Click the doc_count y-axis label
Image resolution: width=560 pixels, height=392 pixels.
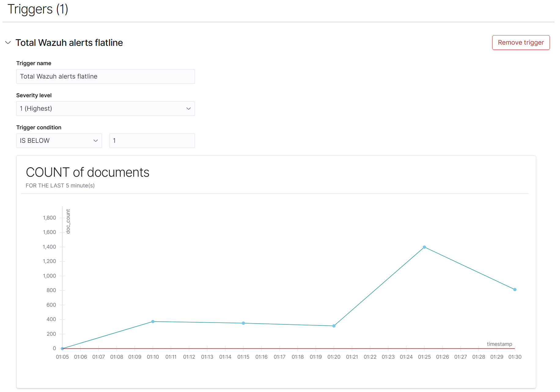click(x=68, y=221)
